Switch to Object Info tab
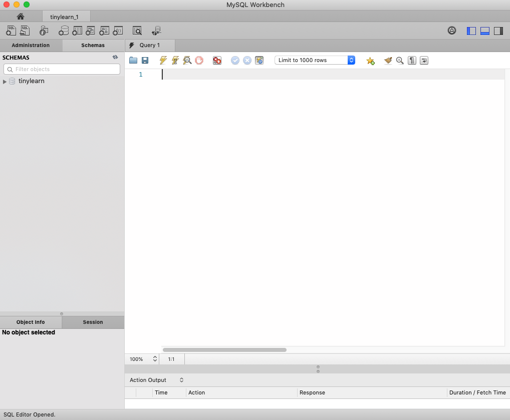The width and height of the screenshot is (510, 420). point(31,322)
